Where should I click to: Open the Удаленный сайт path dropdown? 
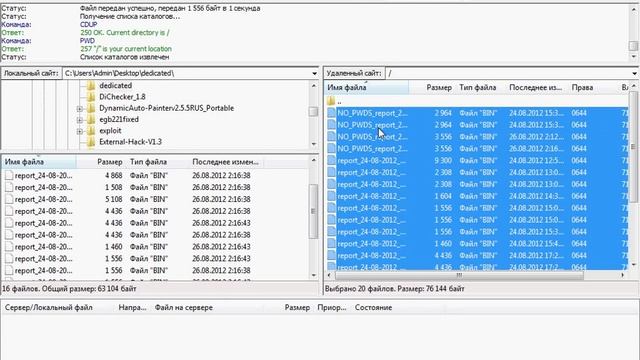click(634, 73)
